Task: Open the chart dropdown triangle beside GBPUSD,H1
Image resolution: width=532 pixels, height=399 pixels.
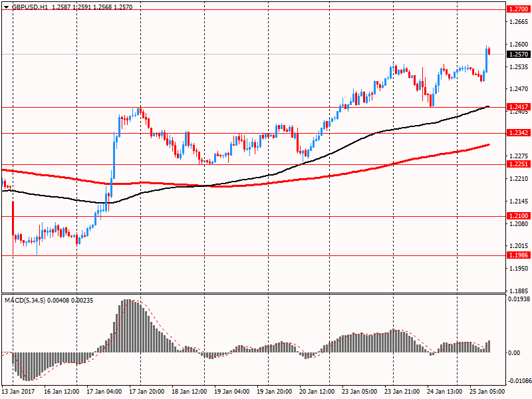Action: point(6,7)
